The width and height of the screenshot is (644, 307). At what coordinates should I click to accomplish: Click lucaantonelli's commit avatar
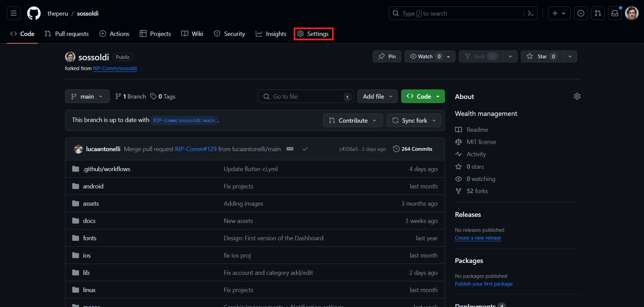tap(78, 149)
